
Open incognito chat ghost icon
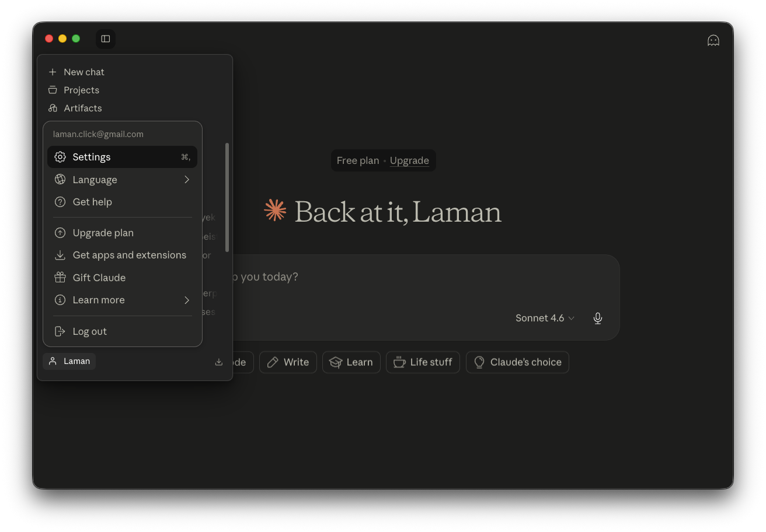pyautogui.click(x=713, y=40)
